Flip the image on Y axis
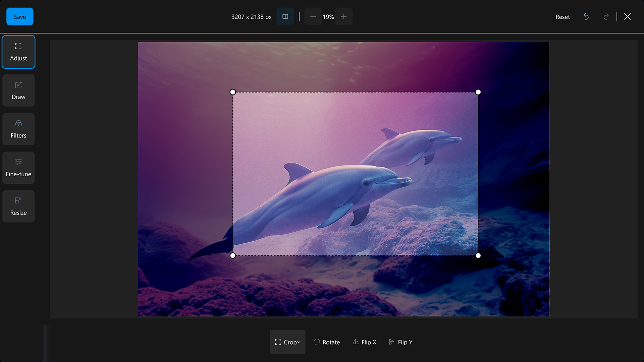644x362 pixels. click(401, 342)
